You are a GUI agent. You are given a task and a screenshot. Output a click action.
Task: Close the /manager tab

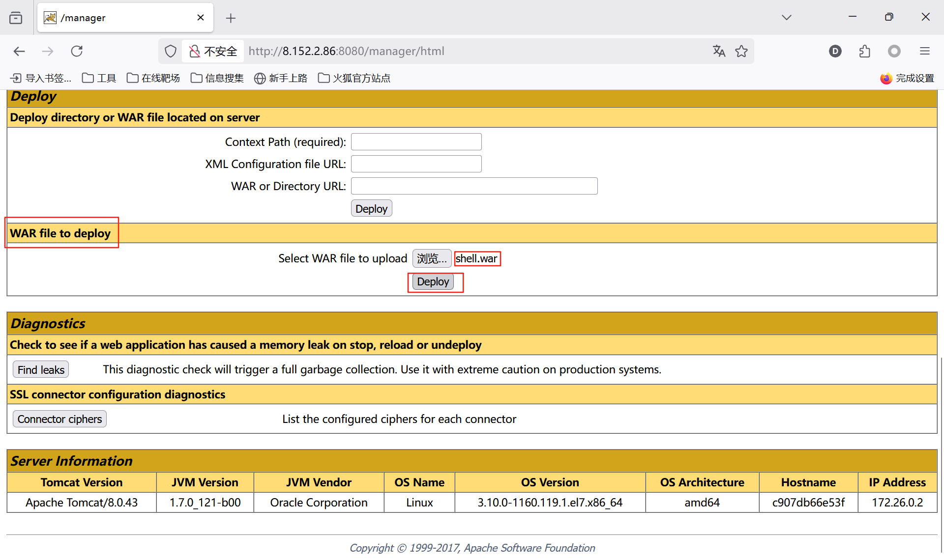point(201,18)
